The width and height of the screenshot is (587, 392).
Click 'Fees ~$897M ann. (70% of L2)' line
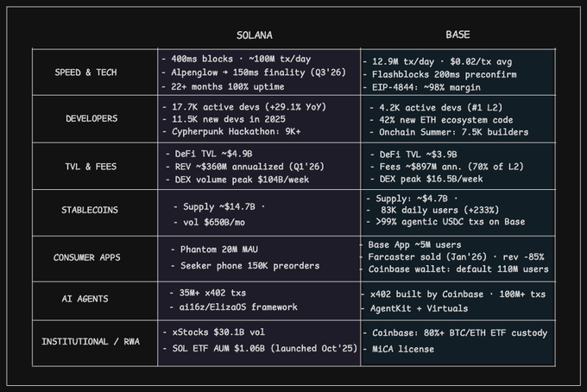tap(446, 167)
